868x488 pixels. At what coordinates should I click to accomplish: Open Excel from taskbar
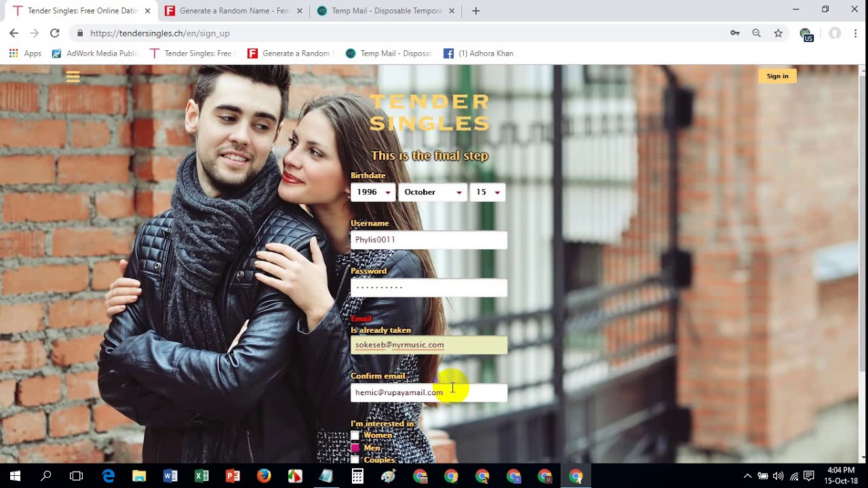201,476
